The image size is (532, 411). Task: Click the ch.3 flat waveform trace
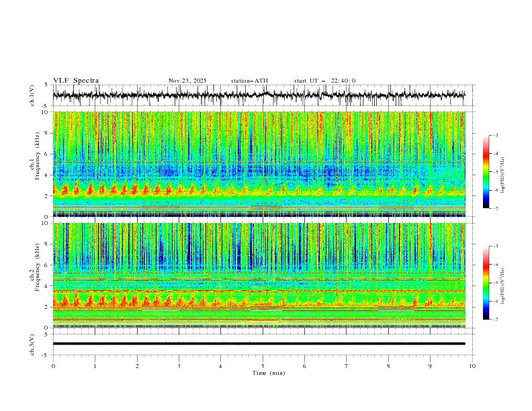tap(259, 344)
